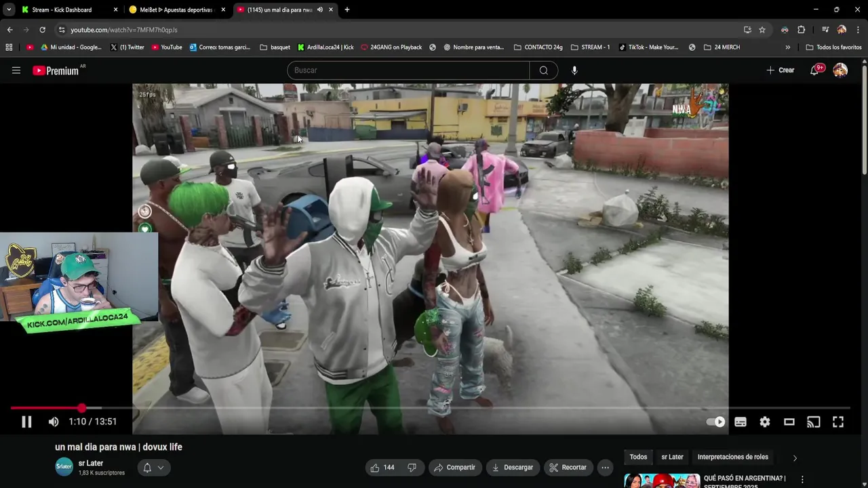
Task: Open Chrome profile avatar
Action: coord(842,30)
